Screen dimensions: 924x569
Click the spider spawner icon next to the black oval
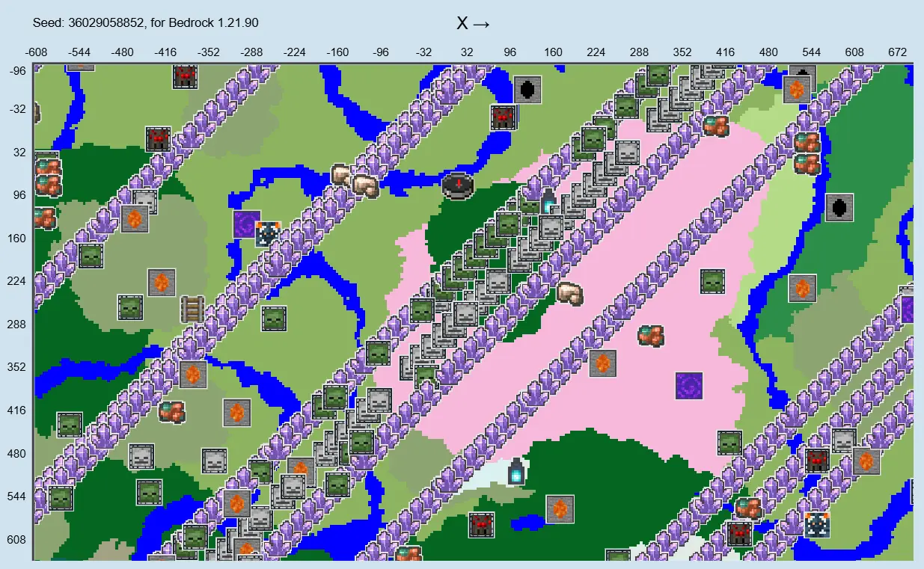tap(503, 117)
